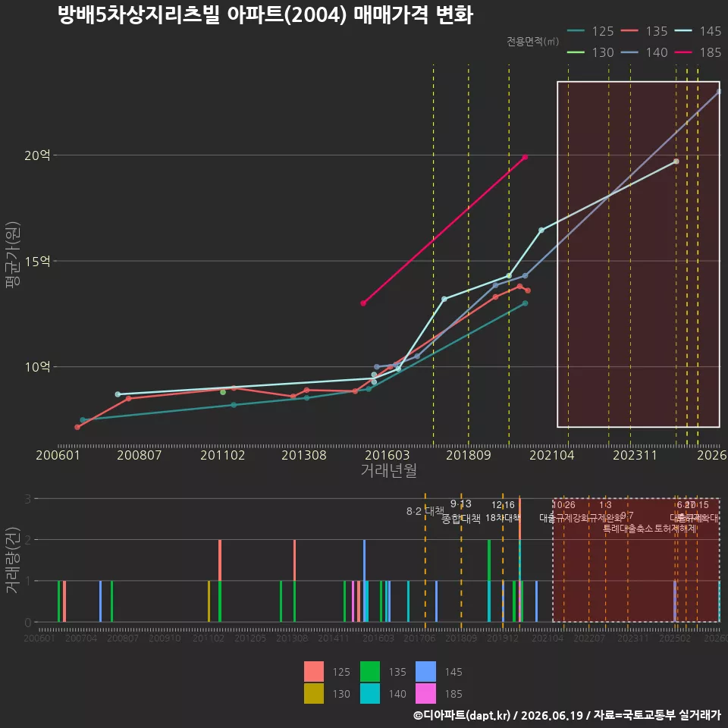The width and height of the screenshot is (728, 728).
Task: Click the 185 line's last data point near 20억
Action: (525, 158)
